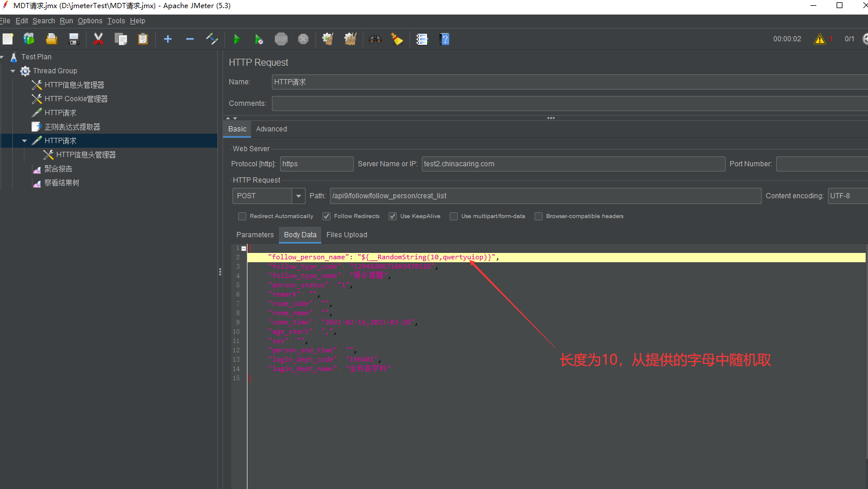This screenshot has width=868, height=489.
Task: Click the New test plan icon
Action: tap(8, 39)
